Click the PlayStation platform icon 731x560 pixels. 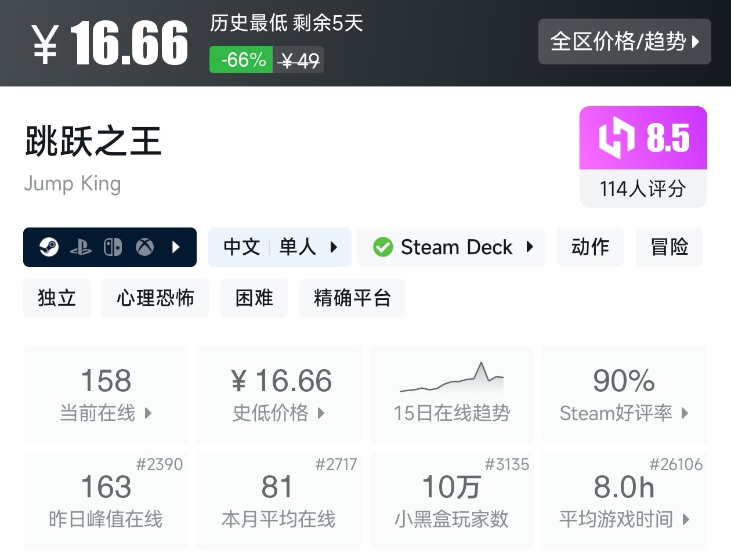pyautogui.click(x=81, y=248)
